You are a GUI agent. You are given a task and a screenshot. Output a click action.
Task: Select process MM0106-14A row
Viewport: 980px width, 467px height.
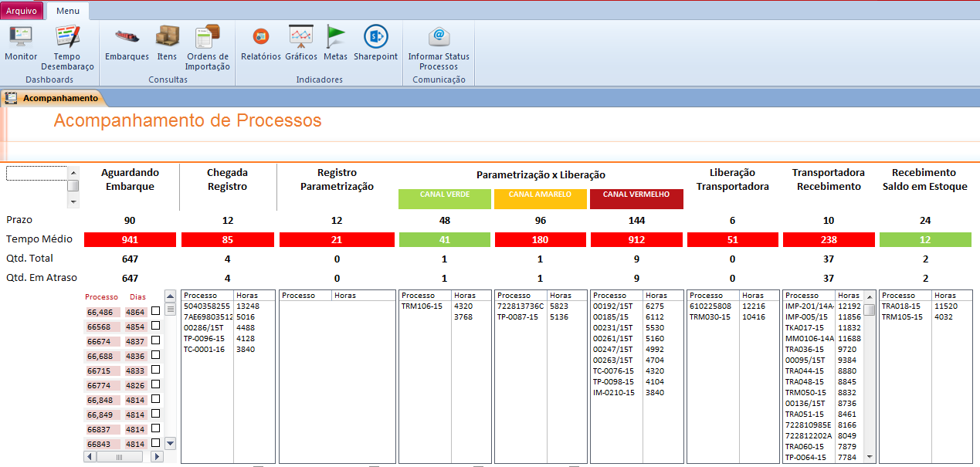coord(823,339)
